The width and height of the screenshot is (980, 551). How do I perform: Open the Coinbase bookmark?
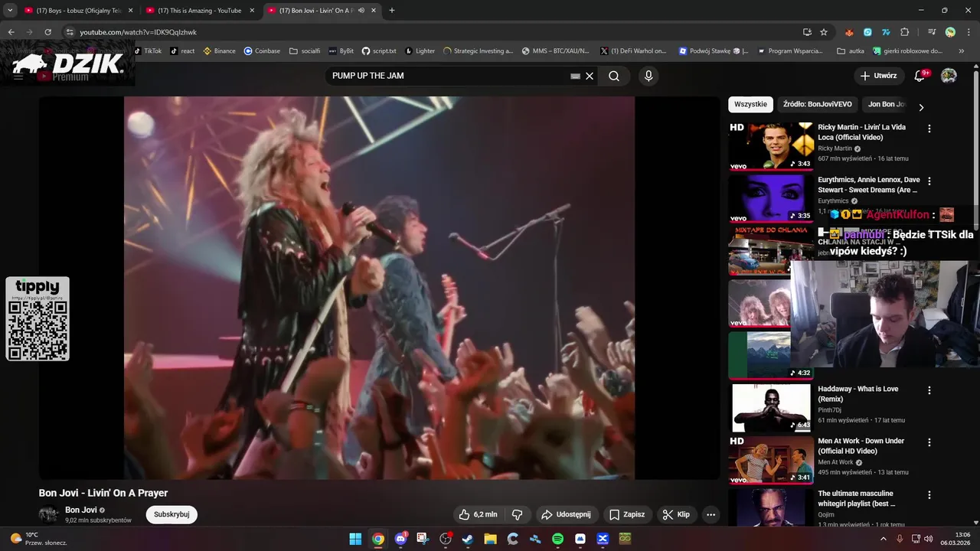(262, 51)
